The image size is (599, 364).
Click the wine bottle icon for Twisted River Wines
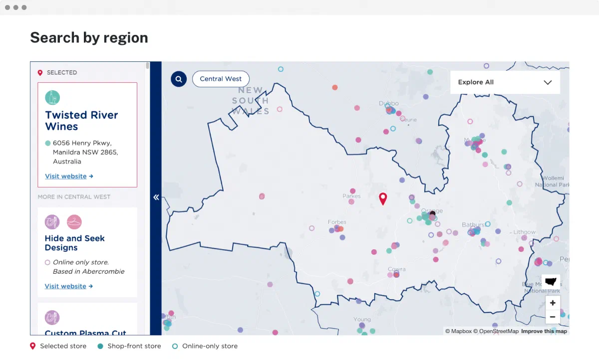[x=52, y=97]
